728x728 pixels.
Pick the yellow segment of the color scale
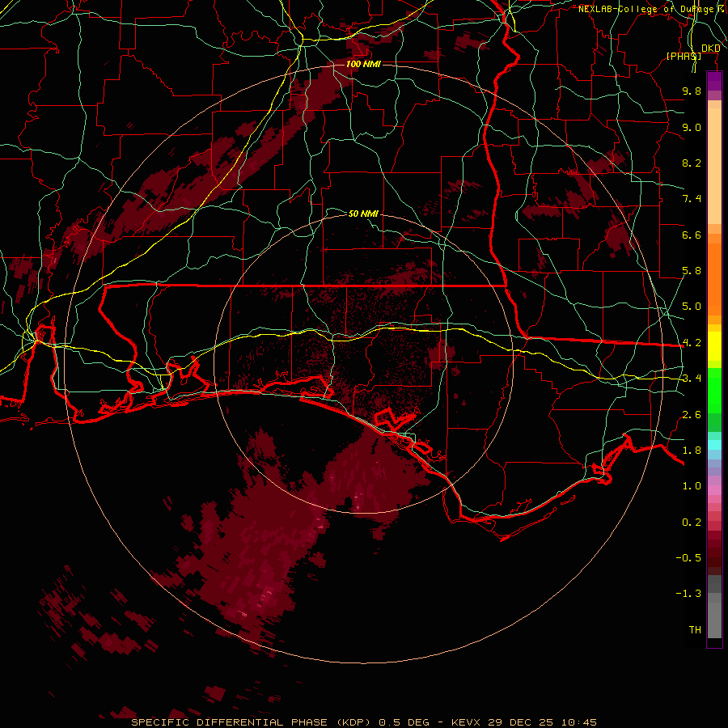point(714,346)
